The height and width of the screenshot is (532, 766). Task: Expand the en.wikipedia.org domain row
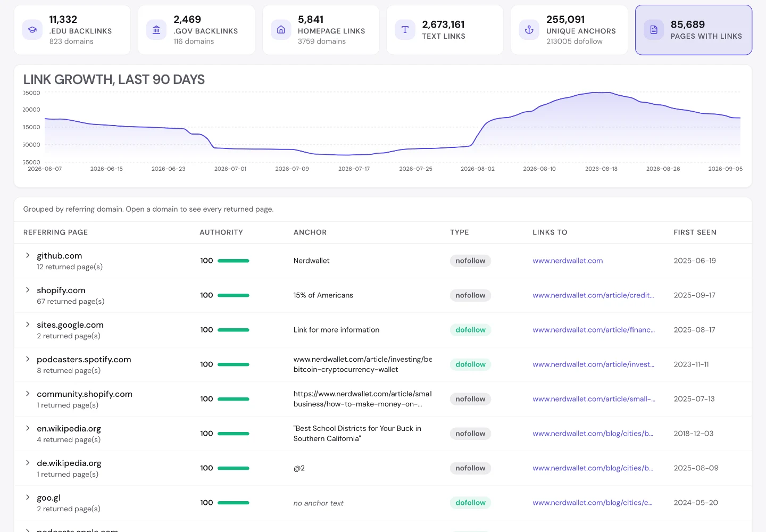click(28, 428)
